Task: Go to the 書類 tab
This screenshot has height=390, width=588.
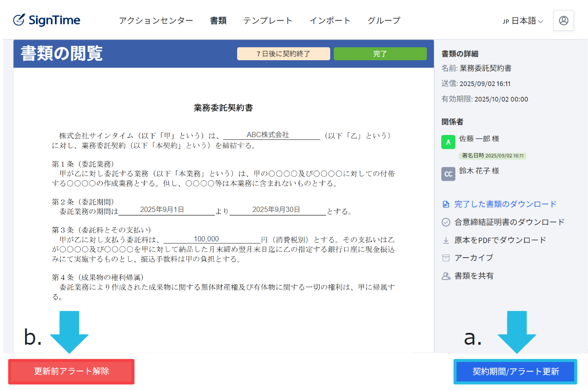Action: pos(218,21)
